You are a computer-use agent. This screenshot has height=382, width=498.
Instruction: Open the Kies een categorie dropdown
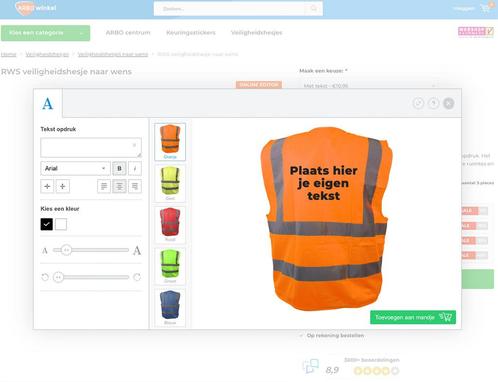(x=45, y=33)
